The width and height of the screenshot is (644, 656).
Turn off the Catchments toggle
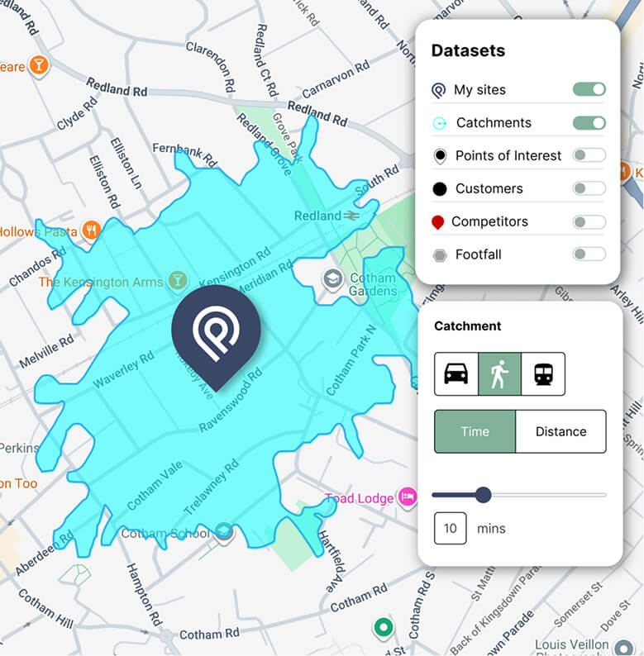point(589,123)
